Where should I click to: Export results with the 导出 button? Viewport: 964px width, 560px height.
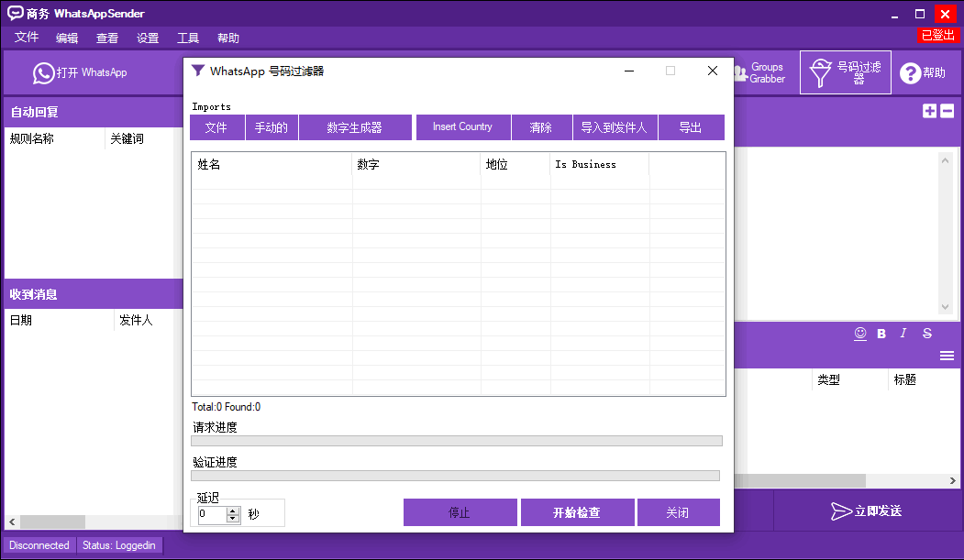[x=691, y=127]
